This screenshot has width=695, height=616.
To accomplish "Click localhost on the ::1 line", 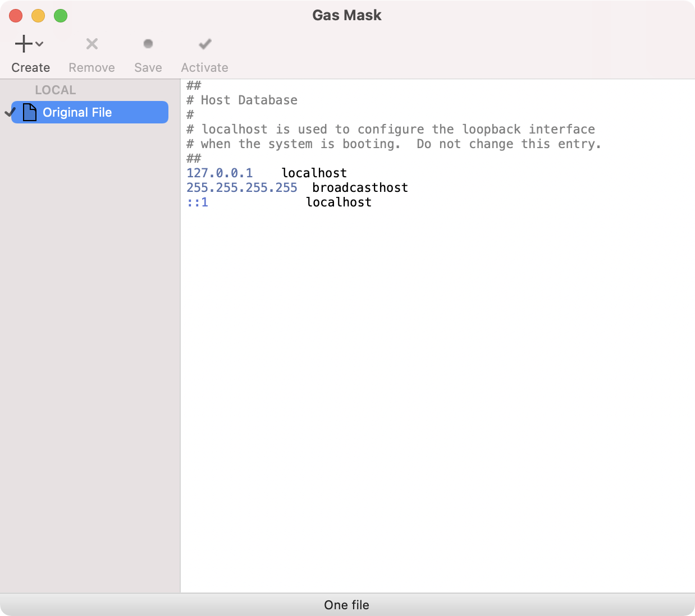I will 339,202.
